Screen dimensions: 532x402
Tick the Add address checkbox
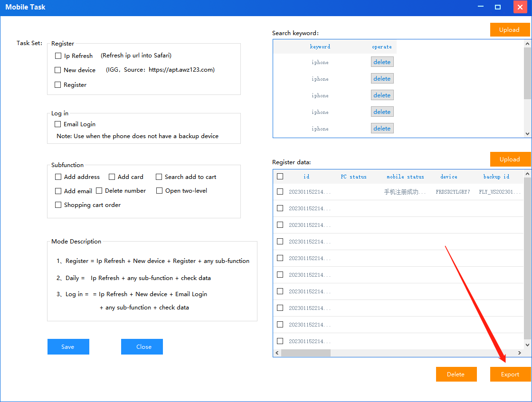pyautogui.click(x=58, y=177)
